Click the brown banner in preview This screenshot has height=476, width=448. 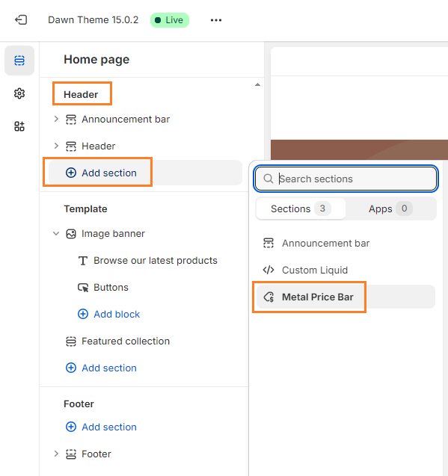(359, 149)
